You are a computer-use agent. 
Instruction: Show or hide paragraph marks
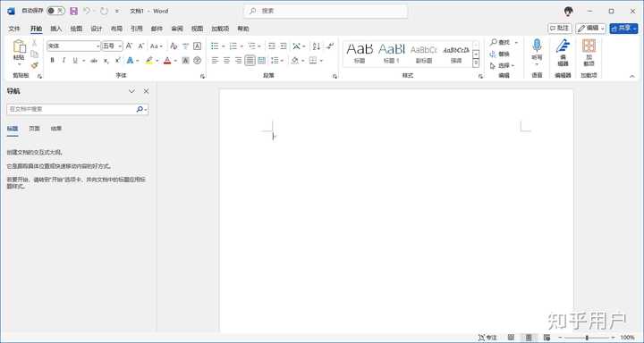[330, 46]
